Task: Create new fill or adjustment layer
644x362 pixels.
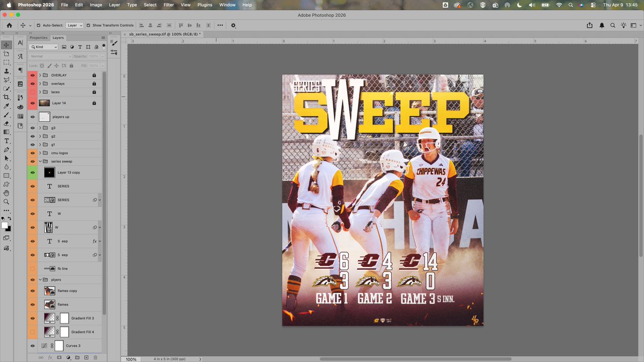Action: coord(68,357)
